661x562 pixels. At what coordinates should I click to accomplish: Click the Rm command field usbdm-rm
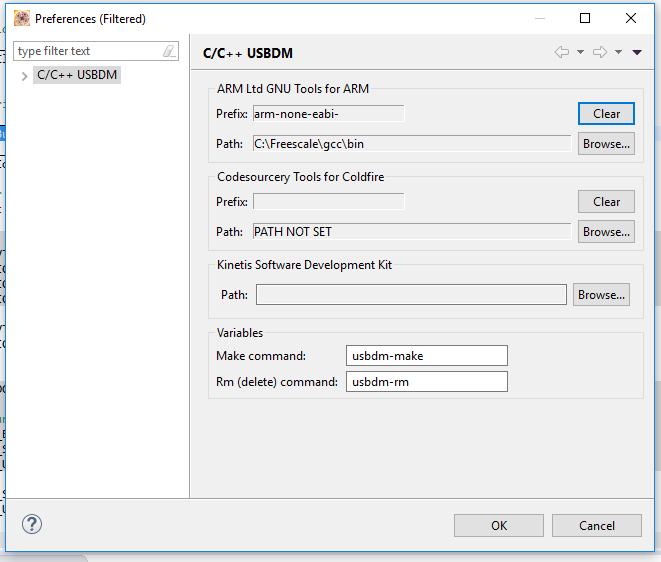point(427,382)
